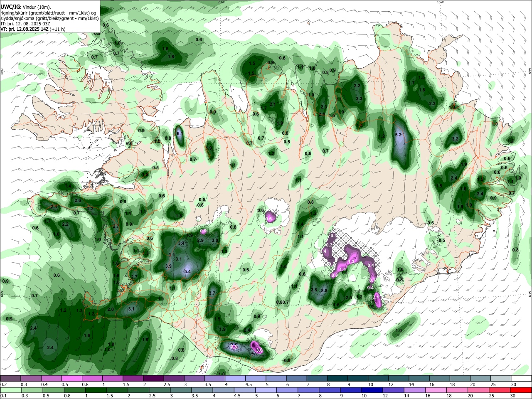Select the 5.2 precipitation value on the map
Image resolution: width=532 pixels, height=399 pixels.
click(x=398, y=135)
